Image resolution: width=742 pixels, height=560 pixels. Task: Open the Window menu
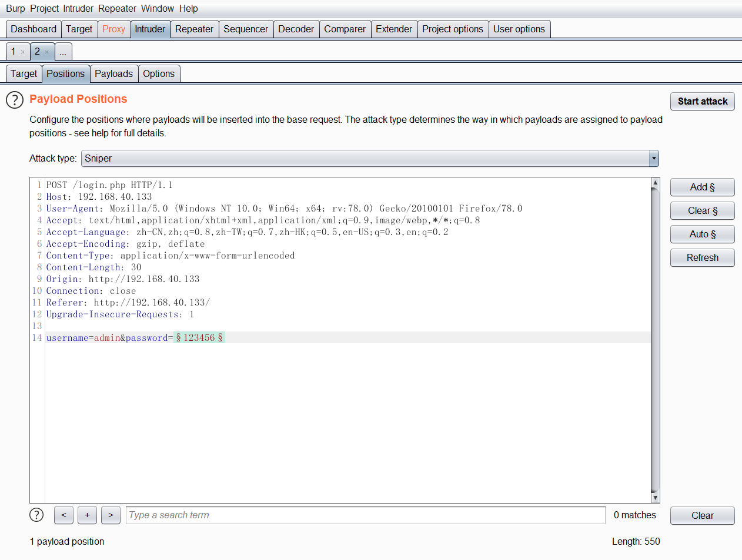[x=157, y=8]
